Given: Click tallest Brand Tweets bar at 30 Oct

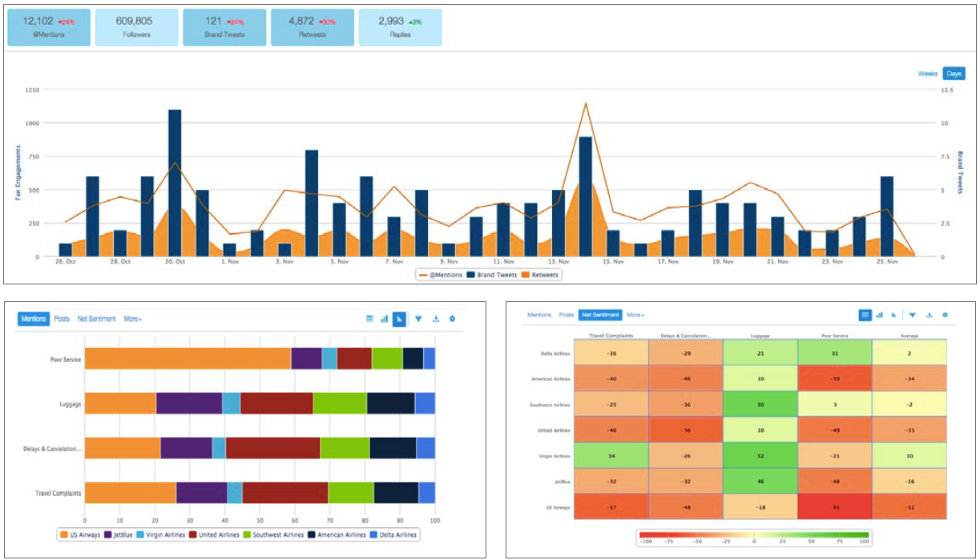Looking at the screenshot, I should [x=175, y=183].
